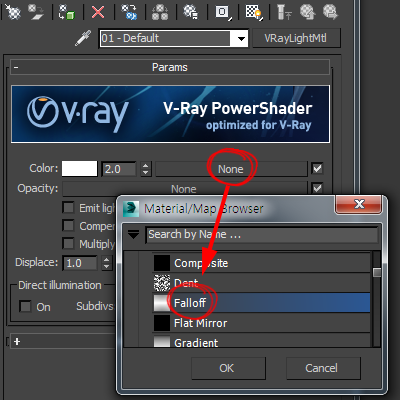Click Go Forward to Sibling icon
This screenshot has width=400, height=400.
[330, 11]
